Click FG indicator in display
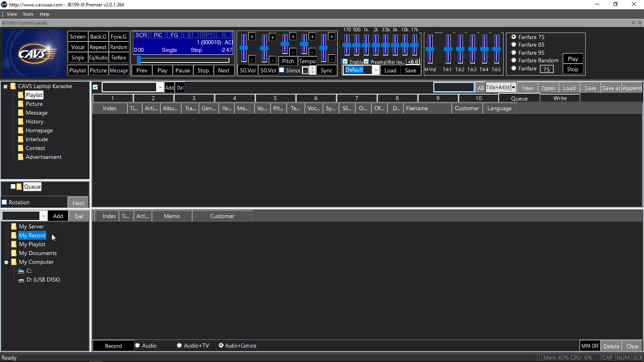The height and width of the screenshot is (362, 644). [x=174, y=35]
